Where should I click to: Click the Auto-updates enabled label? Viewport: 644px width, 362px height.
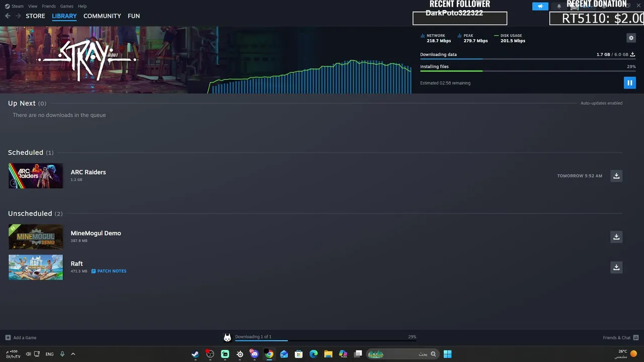(601, 103)
